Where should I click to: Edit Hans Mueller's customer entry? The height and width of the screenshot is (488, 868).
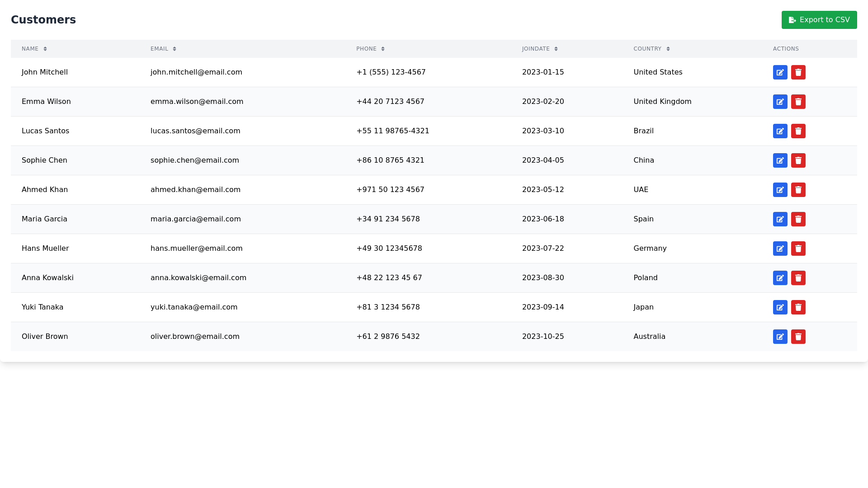(780, 249)
